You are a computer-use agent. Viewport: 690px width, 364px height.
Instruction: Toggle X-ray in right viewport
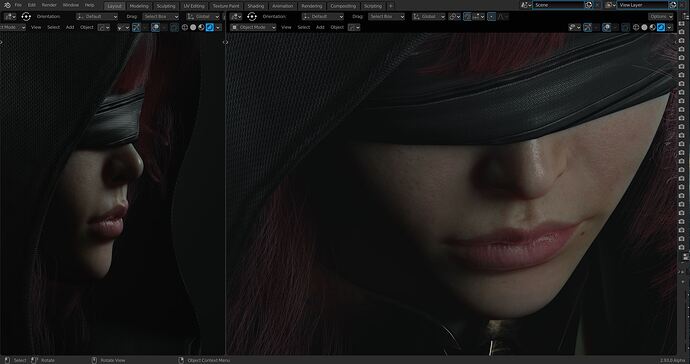(x=625, y=27)
